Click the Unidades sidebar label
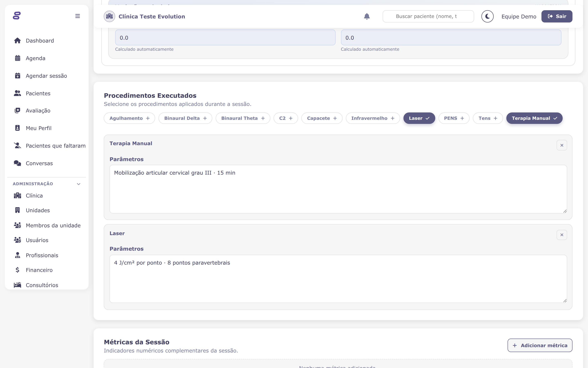 38,210
